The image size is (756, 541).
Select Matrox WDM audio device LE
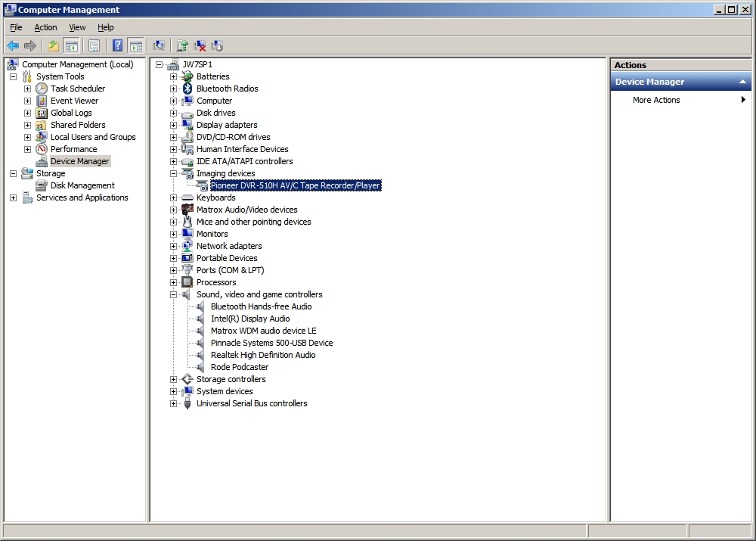click(x=264, y=331)
